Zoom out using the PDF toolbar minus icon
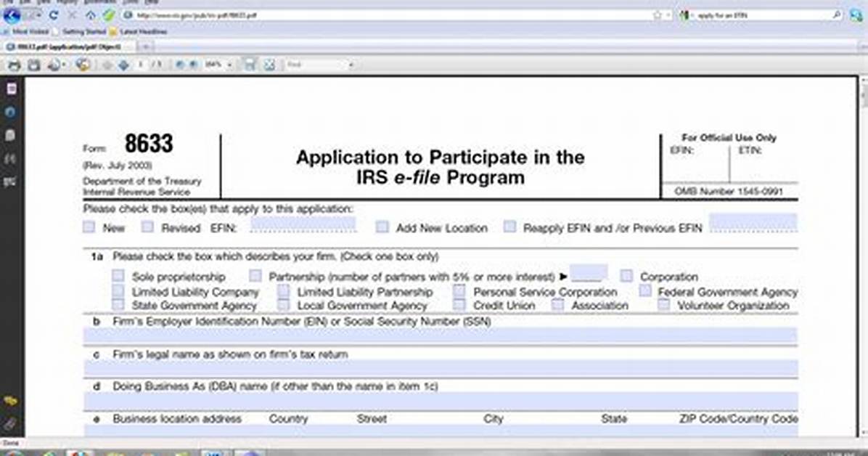Viewport: 868px width, 456px height. [180, 65]
